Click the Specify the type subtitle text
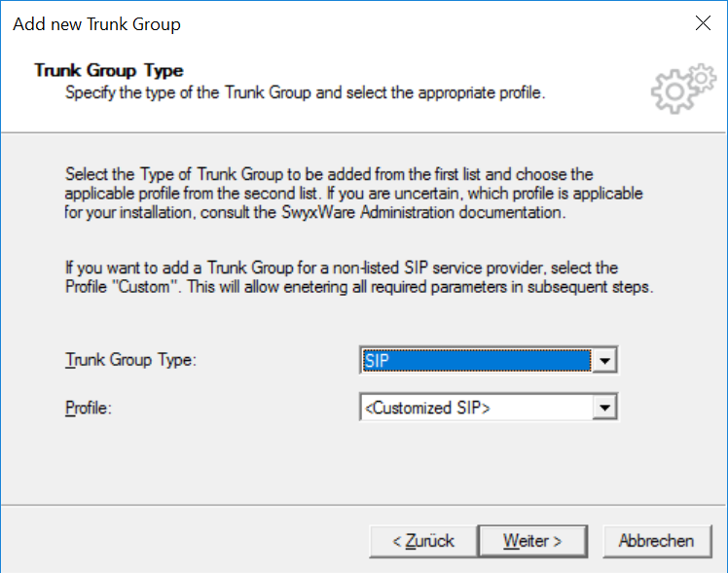The width and height of the screenshot is (728, 573). pos(305,92)
